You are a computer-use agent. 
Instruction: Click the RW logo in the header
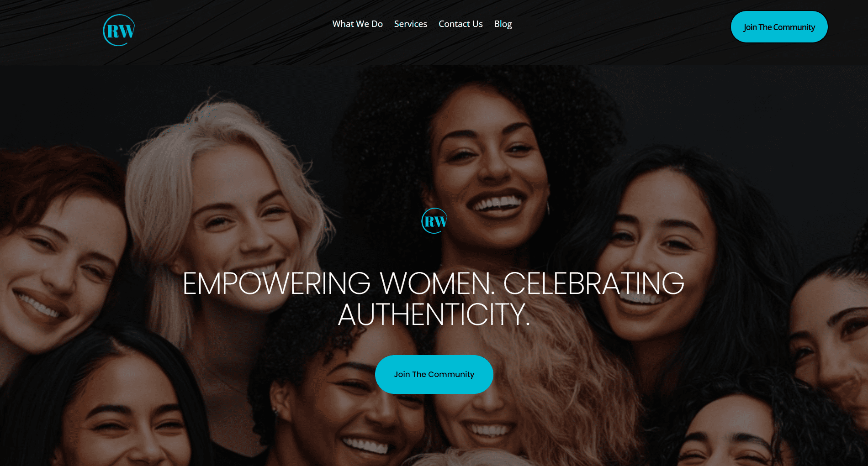click(119, 30)
